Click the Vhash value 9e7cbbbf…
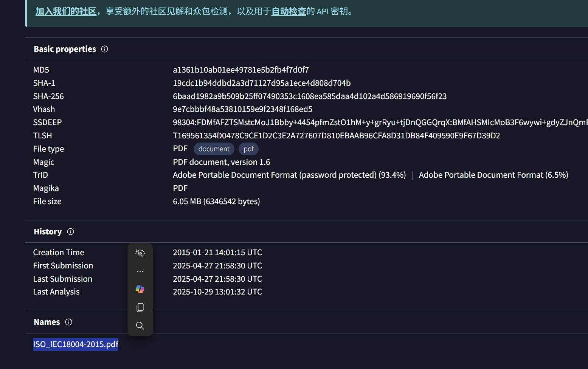This screenshot has width=588, height=369. click(242, 109)
